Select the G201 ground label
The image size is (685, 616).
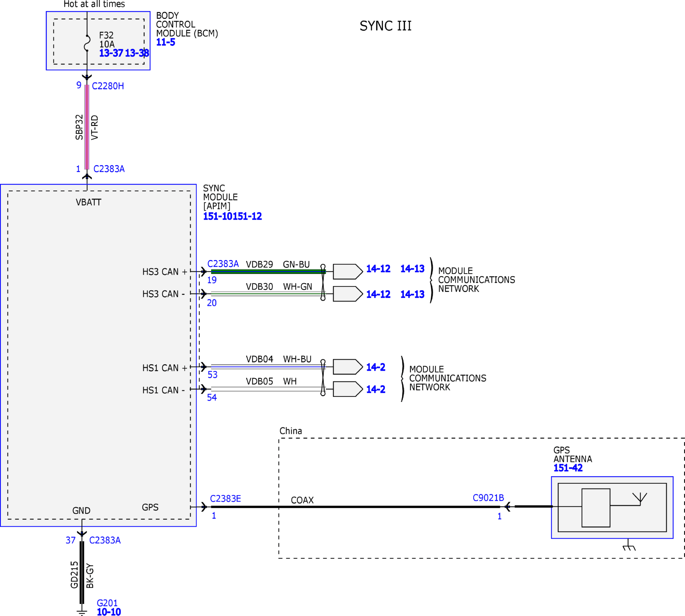pyautogui.click(x=107, y=603)
